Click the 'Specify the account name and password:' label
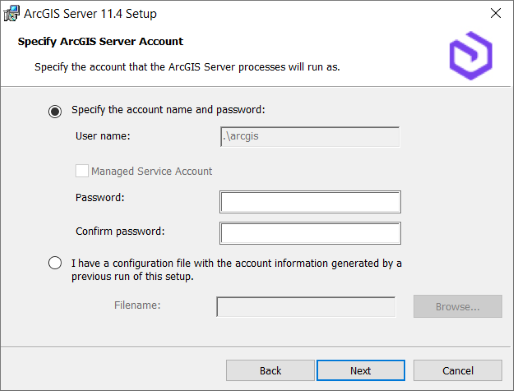Image resolution: width=514 pixels, height=391 pixels. click(168, 110)
